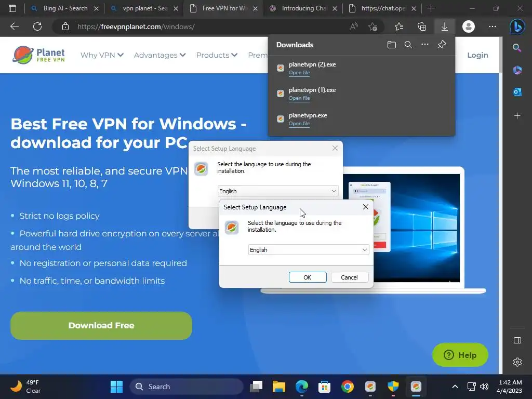The image size is (532, 399).
Task: Open file planetvpn (2).exe
Action: click(x=299, y=73)
